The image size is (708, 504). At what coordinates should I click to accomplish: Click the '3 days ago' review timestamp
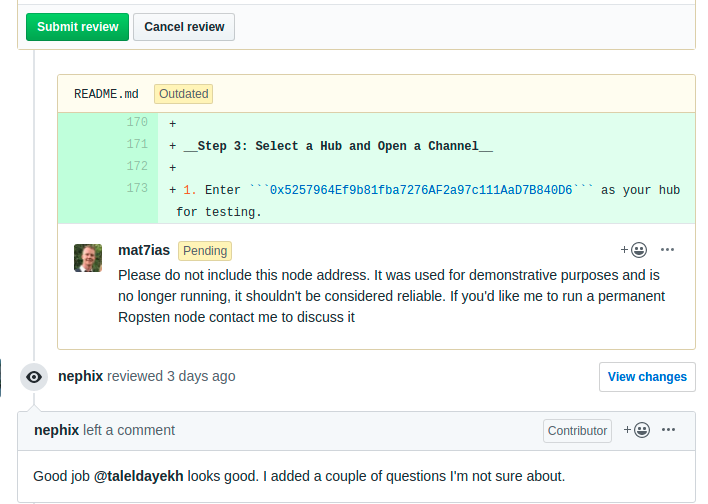[201, 376]
